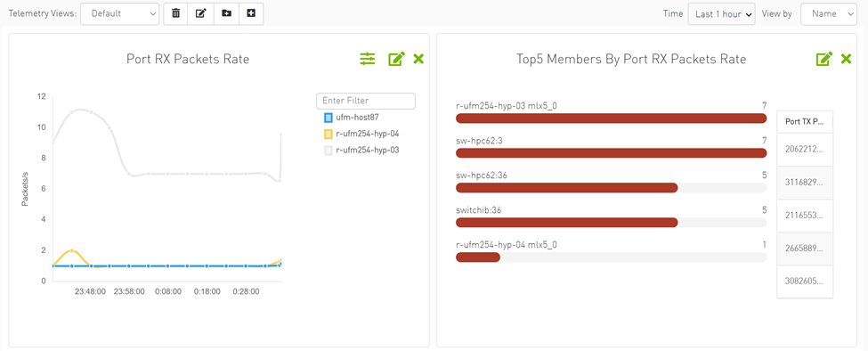This screenshot has height=351, width=868.
Task: Select the r-ufm254-hyp-03 mlx5_0 member label
Action: pos(507,106)
